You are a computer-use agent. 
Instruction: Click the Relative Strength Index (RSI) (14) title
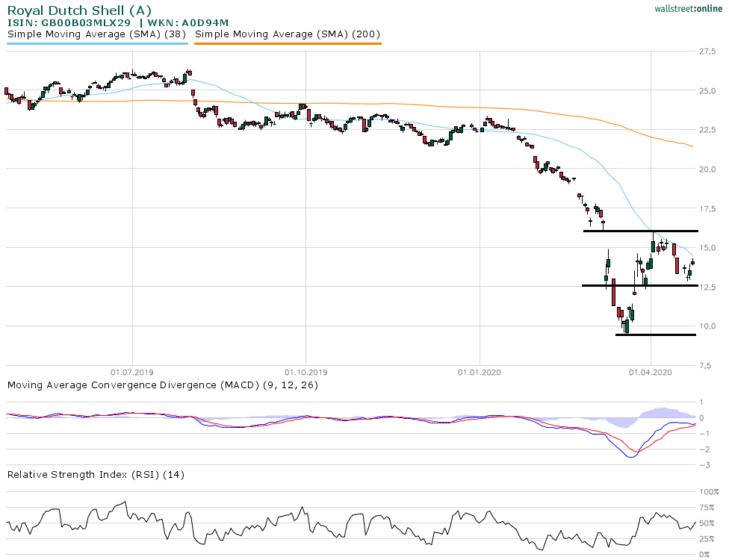(x=96, y=474)
